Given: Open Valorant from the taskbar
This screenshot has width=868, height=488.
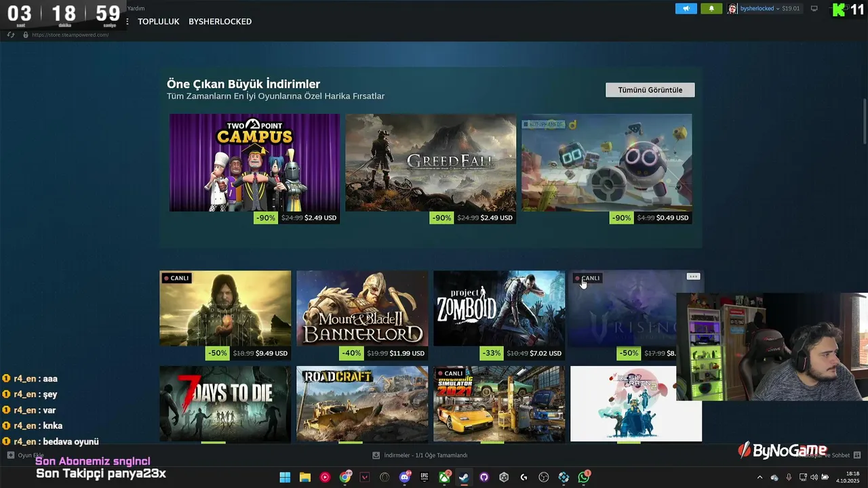Looking at the screenshot, I should pos(365,477).
